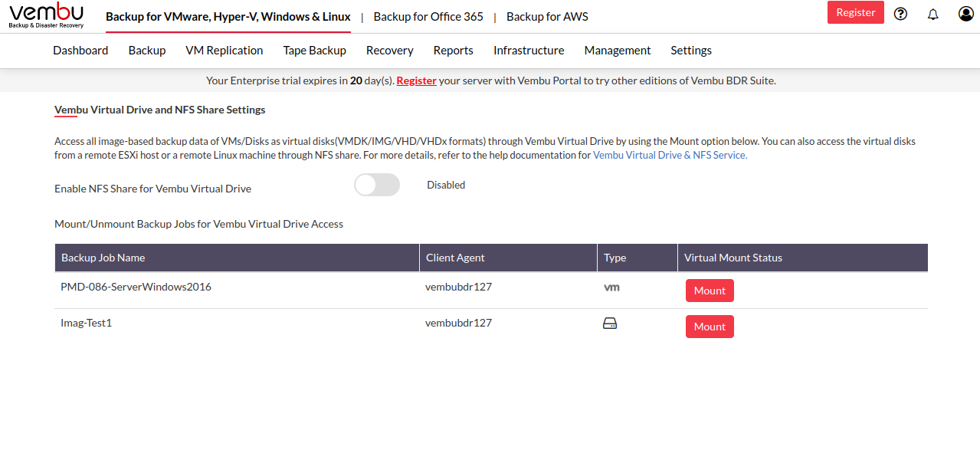Open the Settings menu
Image resolution: width=980 pixels, height=473 pixels.
point(691,51)
